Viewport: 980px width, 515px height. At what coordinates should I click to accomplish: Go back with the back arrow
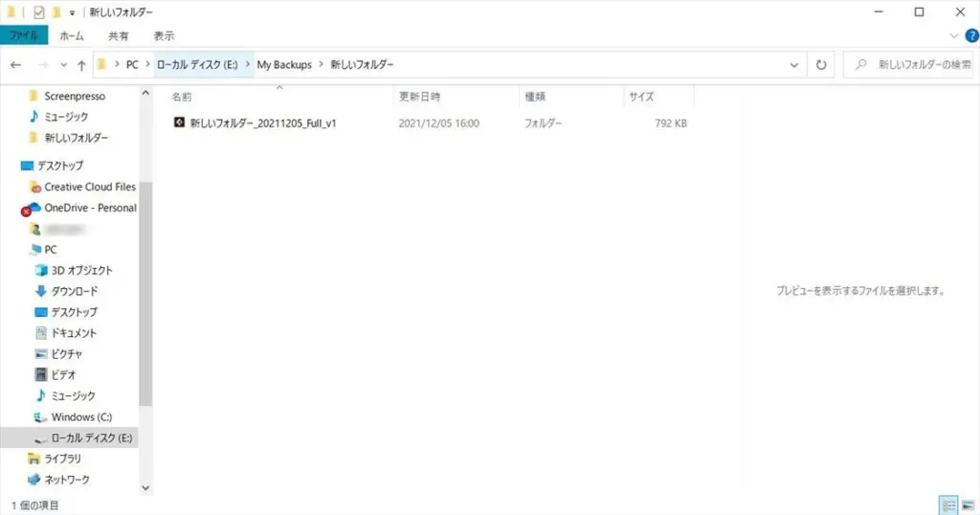pyautogui.click(x=16, y=64)
